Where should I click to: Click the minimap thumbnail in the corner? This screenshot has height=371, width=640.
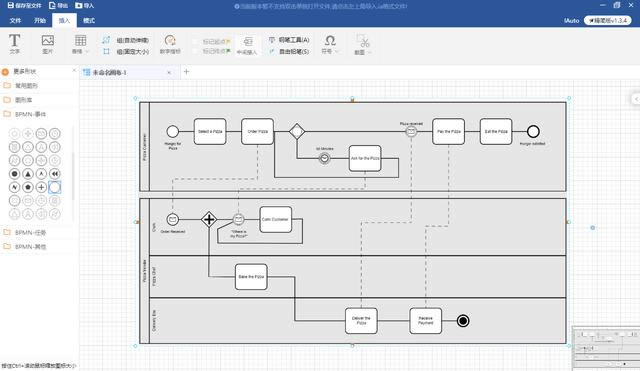coord(606,348)
